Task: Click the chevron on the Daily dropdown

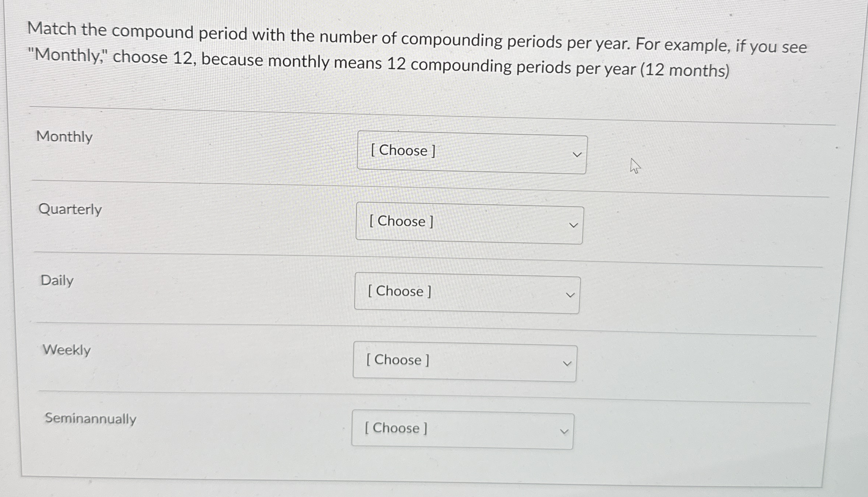Action: pos(569,295)
